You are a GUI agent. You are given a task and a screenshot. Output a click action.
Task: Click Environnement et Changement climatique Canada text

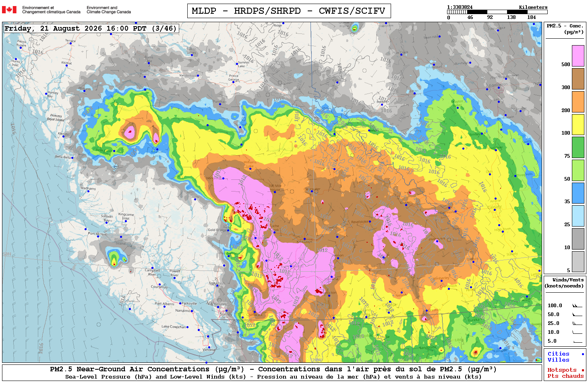tap(51, 10)
